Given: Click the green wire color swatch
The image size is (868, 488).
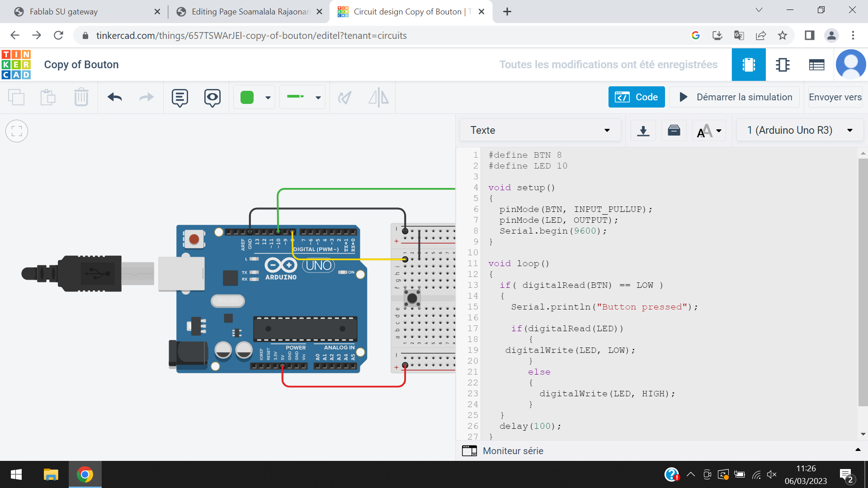Looking at the screenshot, I should [x=247, y=97].
